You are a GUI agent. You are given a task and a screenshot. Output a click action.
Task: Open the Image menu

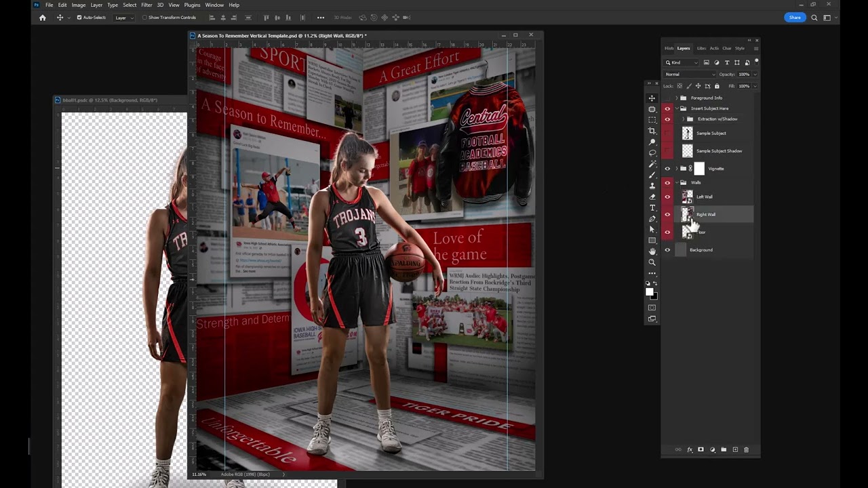coord(79,5)
